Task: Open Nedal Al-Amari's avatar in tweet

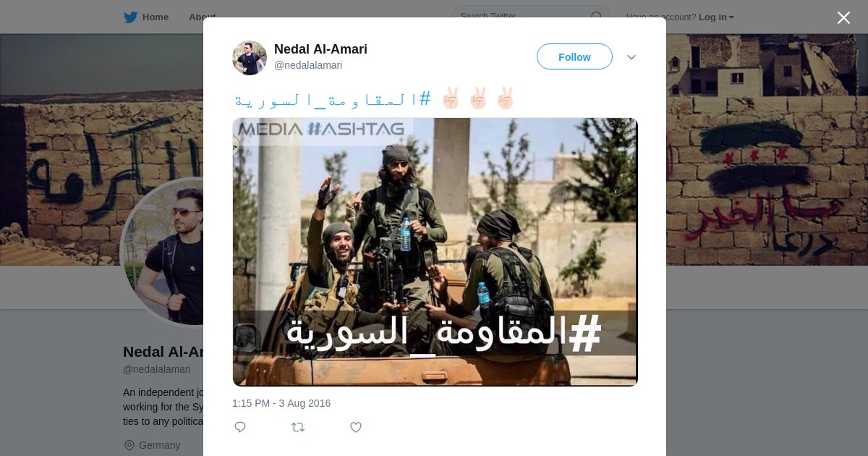Action: pyautogui.click(x=250, y=58)
